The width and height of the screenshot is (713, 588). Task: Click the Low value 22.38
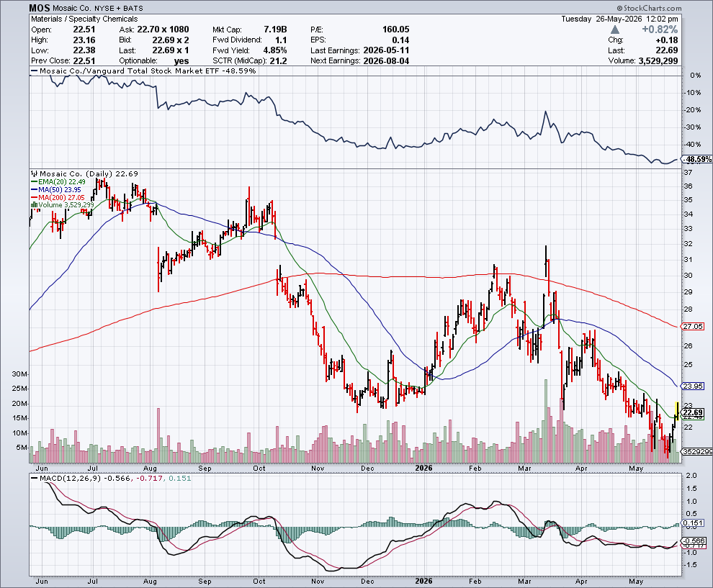click(84, 50)
